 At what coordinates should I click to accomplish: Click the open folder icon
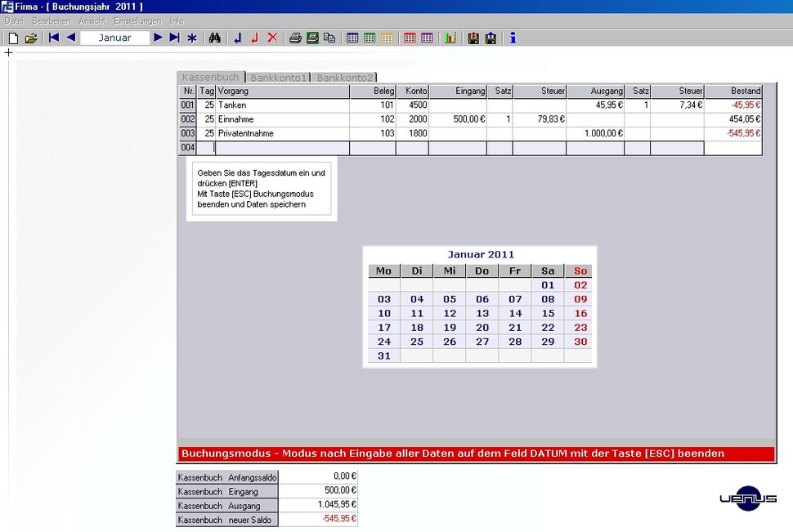31,38
